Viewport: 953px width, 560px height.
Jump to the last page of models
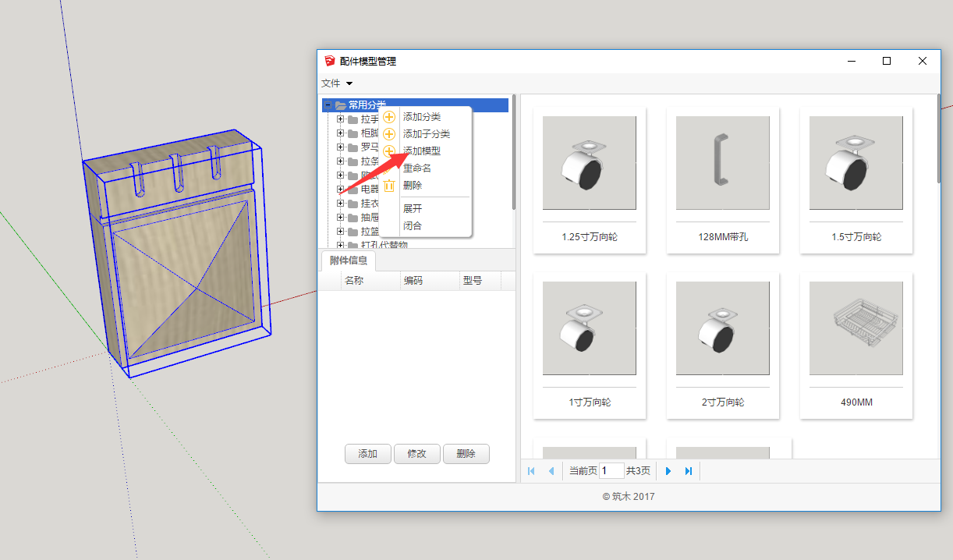689,471
